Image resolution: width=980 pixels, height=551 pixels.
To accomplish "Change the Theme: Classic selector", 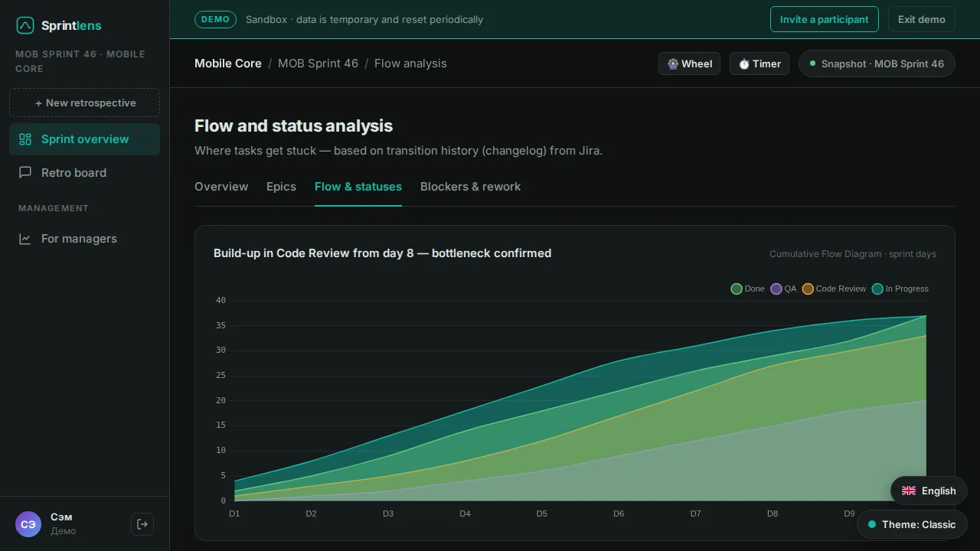I will click(912, 524).
